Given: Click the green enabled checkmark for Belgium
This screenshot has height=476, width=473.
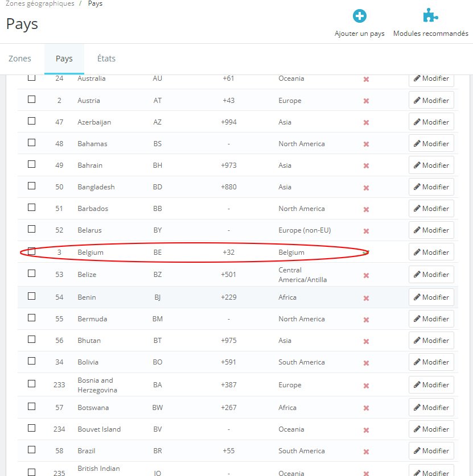Looking at the screenshot, I should click(366, 253).
